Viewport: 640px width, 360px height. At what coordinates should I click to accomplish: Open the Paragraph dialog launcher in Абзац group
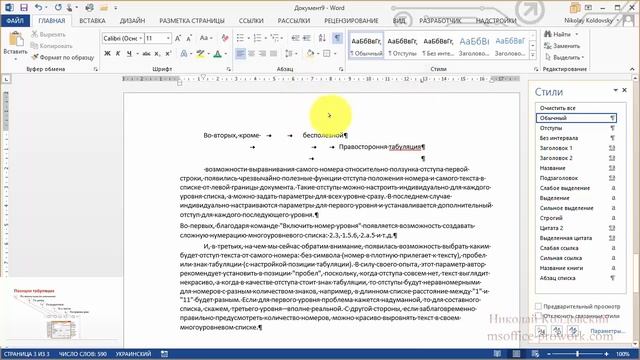pyautogui.click(x=342, y=69)
